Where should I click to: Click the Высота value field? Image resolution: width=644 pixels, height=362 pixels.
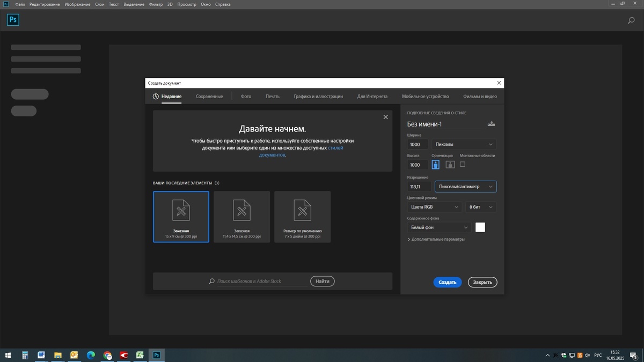click(418, 165)
